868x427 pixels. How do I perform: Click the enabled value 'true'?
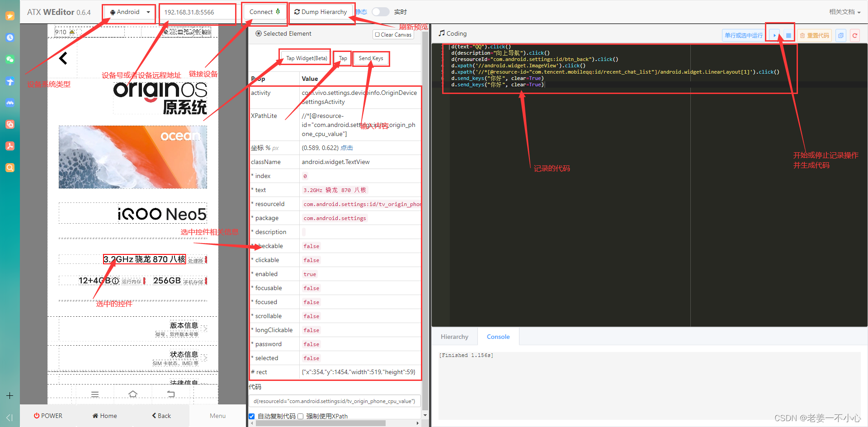(310, 274)
